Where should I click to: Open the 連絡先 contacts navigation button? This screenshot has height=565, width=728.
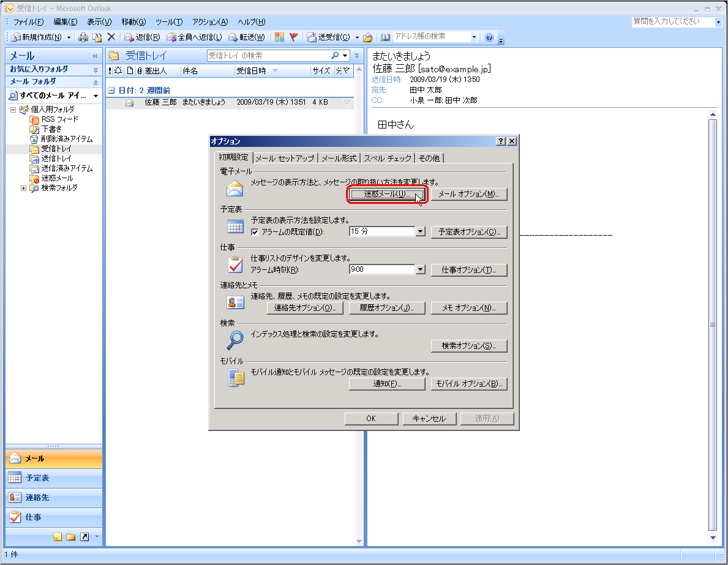coord(54,498)
